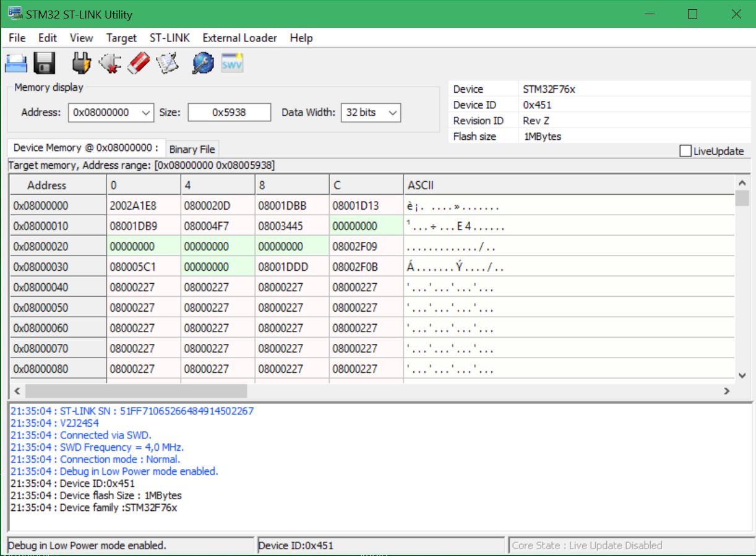Open the Data Width 32 bits dropdown
756x556 pixels.
pos(392,113)
